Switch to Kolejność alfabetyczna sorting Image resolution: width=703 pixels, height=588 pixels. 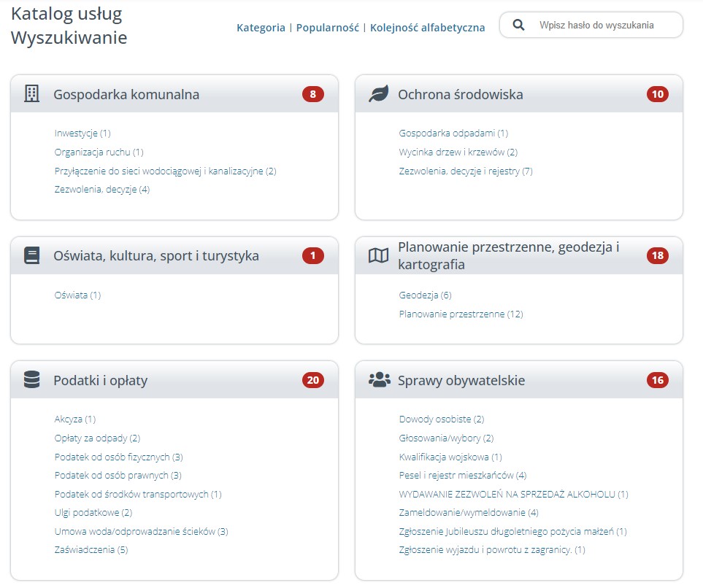(427, 28)
